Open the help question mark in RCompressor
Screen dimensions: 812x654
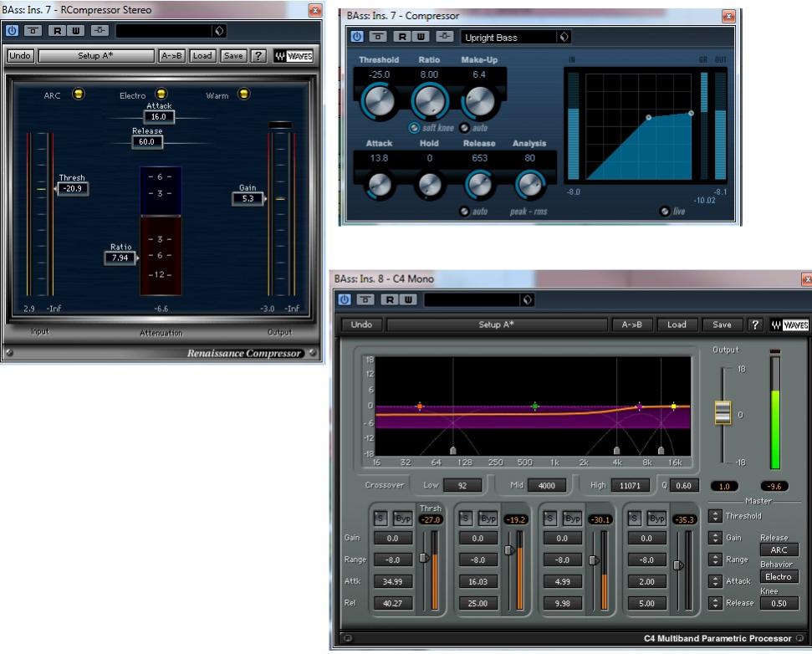[258, 56]
